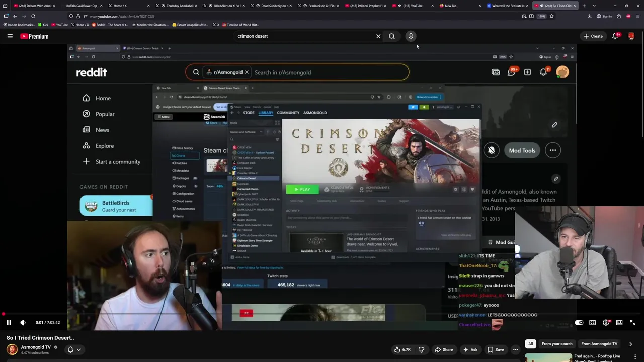The height and width of the screenshot is (362, 644).
Task: Open the Create menu
Action: (593, 36)
